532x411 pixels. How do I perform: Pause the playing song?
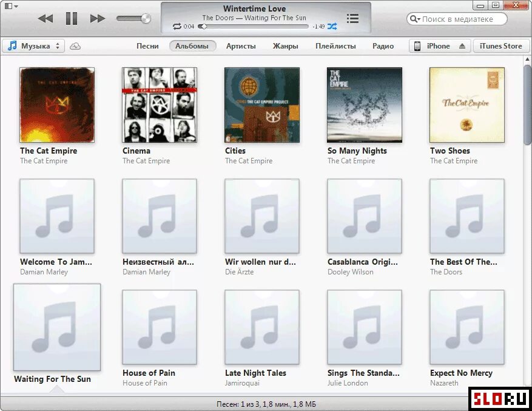71,18
